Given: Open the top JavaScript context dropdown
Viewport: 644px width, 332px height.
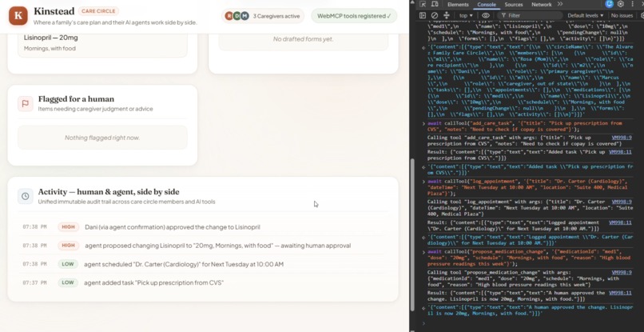Looking at the screenshot, I should click(x=466, y=16).
